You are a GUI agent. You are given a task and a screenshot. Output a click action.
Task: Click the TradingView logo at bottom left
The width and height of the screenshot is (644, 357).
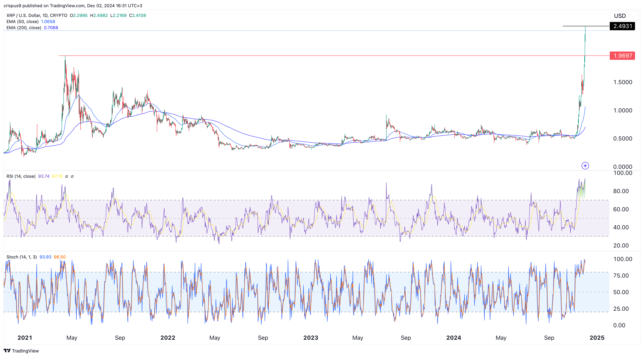pos(21,351)
